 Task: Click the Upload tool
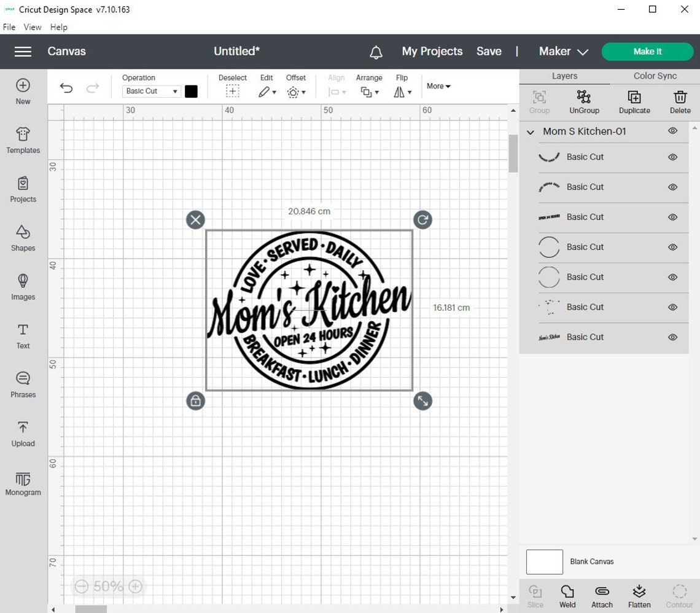(x=23, y=433)
